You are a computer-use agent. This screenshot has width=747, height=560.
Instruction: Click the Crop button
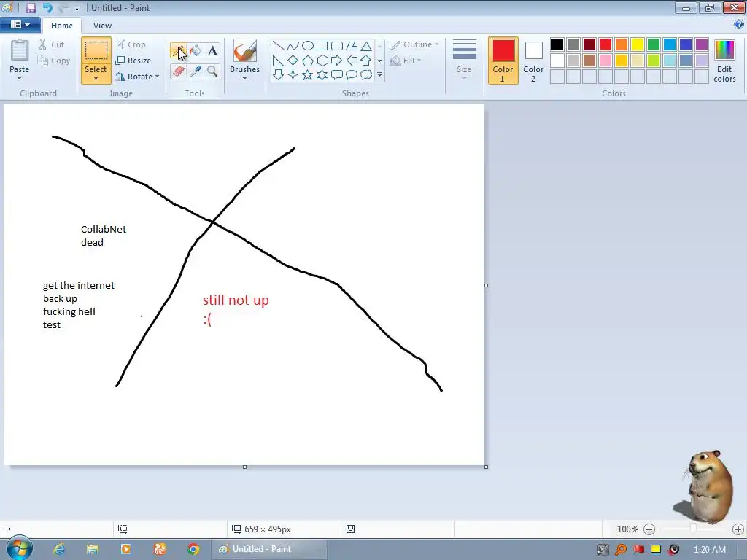click(131, 44)
